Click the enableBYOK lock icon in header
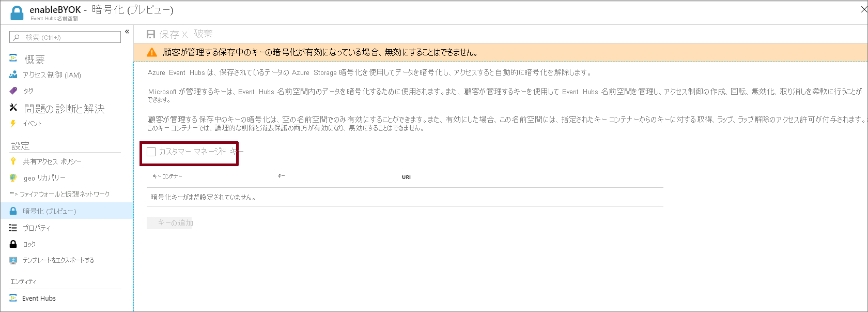The height and width of the screenshot is (312, 868). pos(17,13)
